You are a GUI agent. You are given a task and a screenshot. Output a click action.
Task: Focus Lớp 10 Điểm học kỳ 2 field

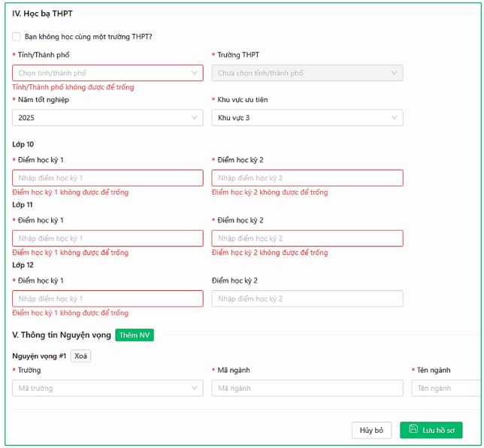tap(307, 178)
